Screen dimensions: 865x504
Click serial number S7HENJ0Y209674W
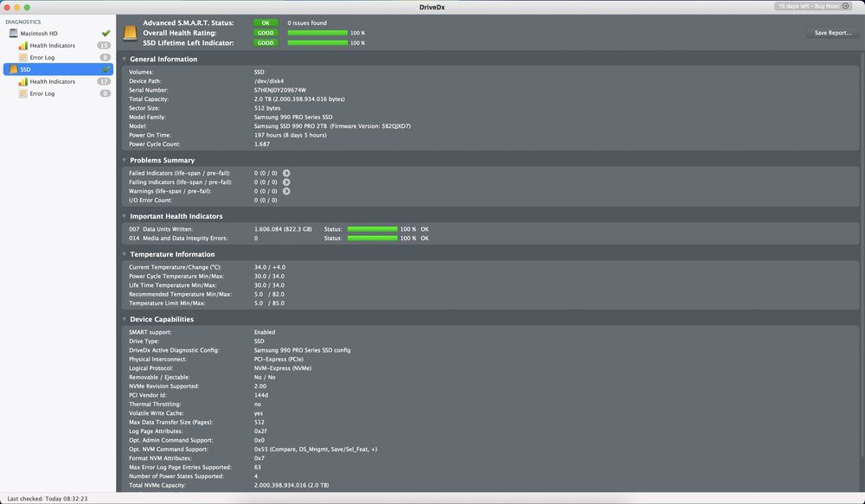tap(279, 90)
